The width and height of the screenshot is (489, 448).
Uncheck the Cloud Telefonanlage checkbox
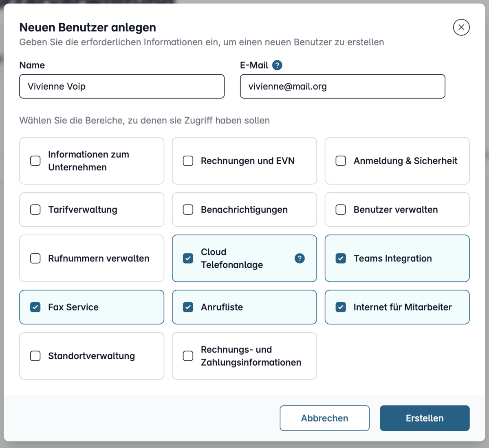188,258
